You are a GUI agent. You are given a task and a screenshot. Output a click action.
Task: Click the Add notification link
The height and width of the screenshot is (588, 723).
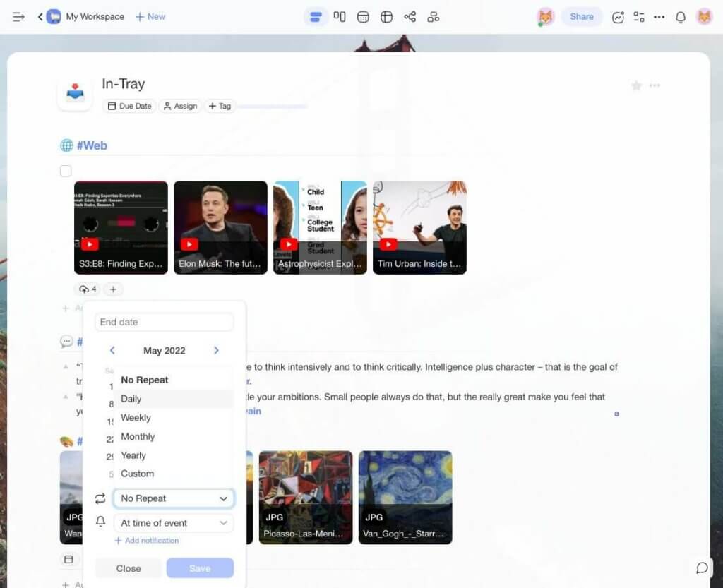click(x=147, y=541)
